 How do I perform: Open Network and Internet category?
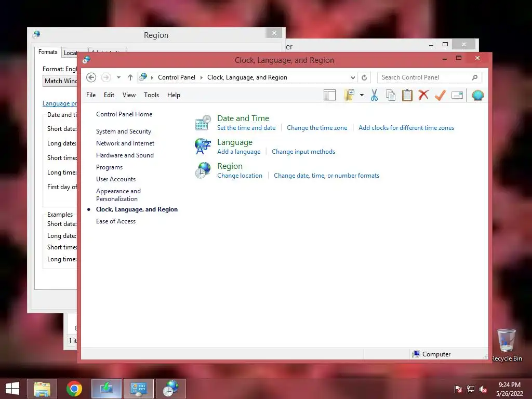(x=125, y=143)
